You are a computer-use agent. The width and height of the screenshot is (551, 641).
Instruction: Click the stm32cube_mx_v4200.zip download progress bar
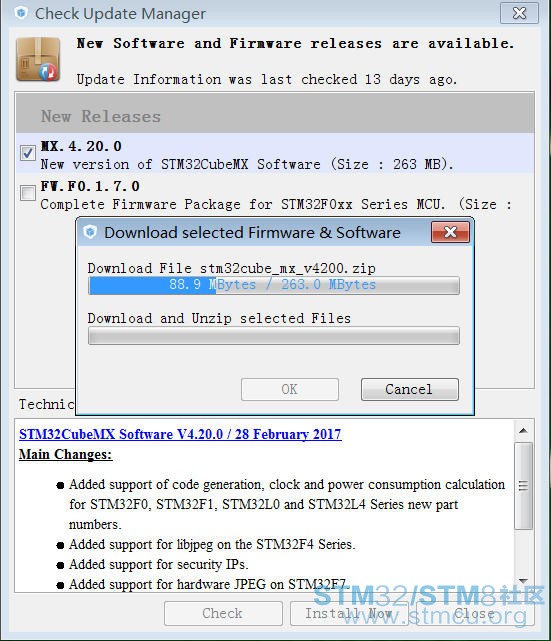pyautogui.click(x=274, y=285)
